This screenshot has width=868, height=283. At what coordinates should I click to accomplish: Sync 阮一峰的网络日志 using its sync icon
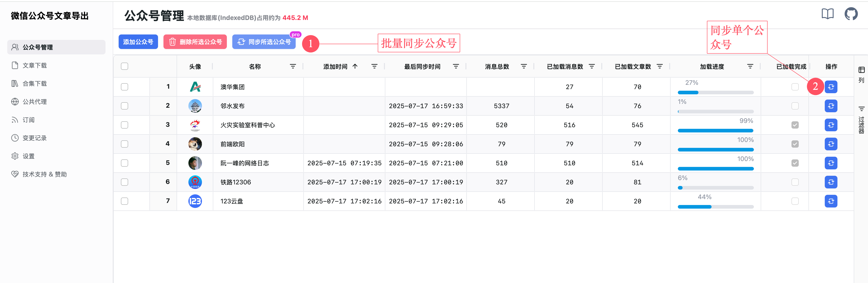coord(831,163)
